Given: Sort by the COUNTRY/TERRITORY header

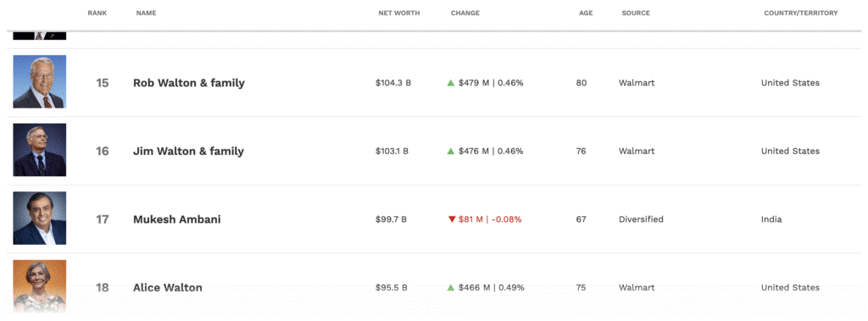Looking at the screenshot, I should click(801, 14).
